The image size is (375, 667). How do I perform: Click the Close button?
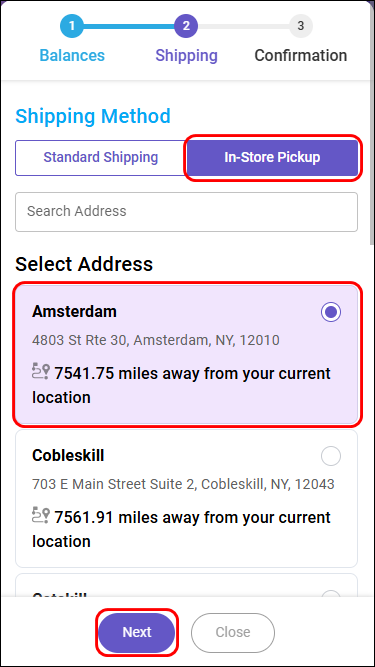pyautogui.click(x=233, y=632)
